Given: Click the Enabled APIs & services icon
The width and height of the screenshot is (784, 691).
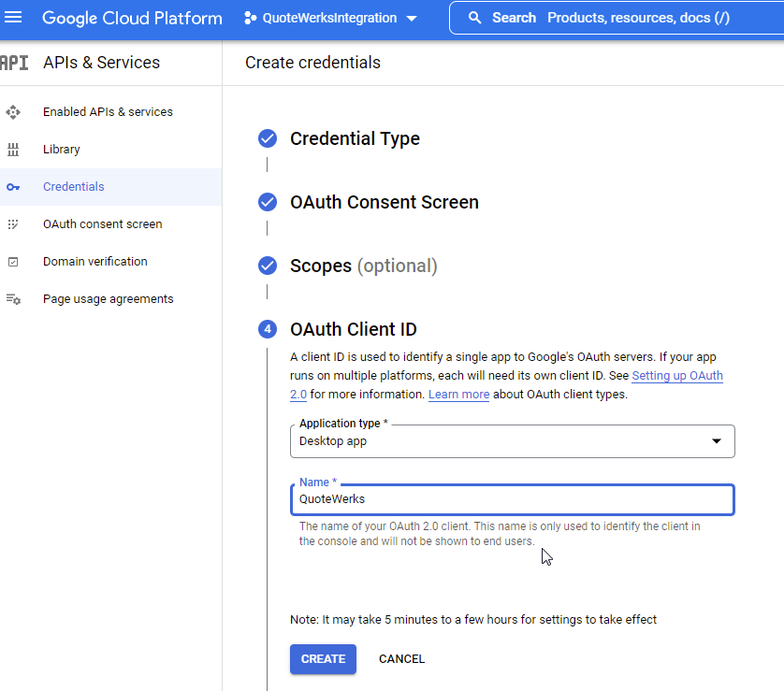Looking at the screenshot, I should point(13,112).
